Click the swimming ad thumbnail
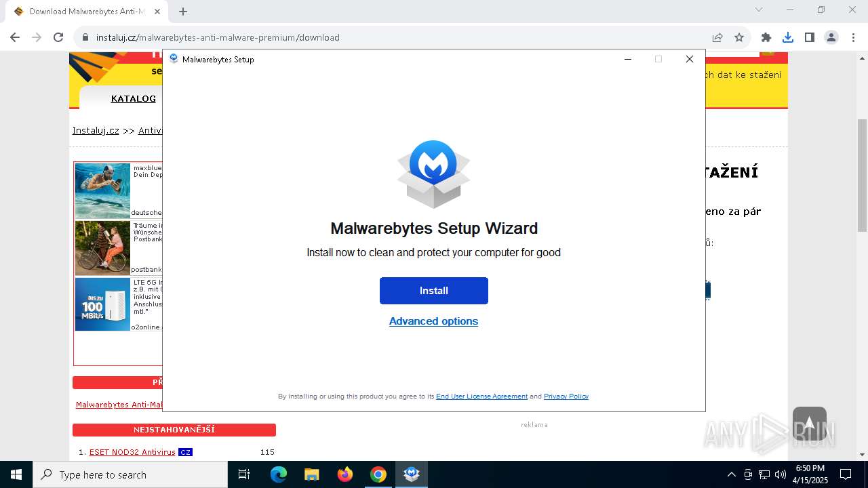Viewport: 868px width, 488px height. point(102,190)
